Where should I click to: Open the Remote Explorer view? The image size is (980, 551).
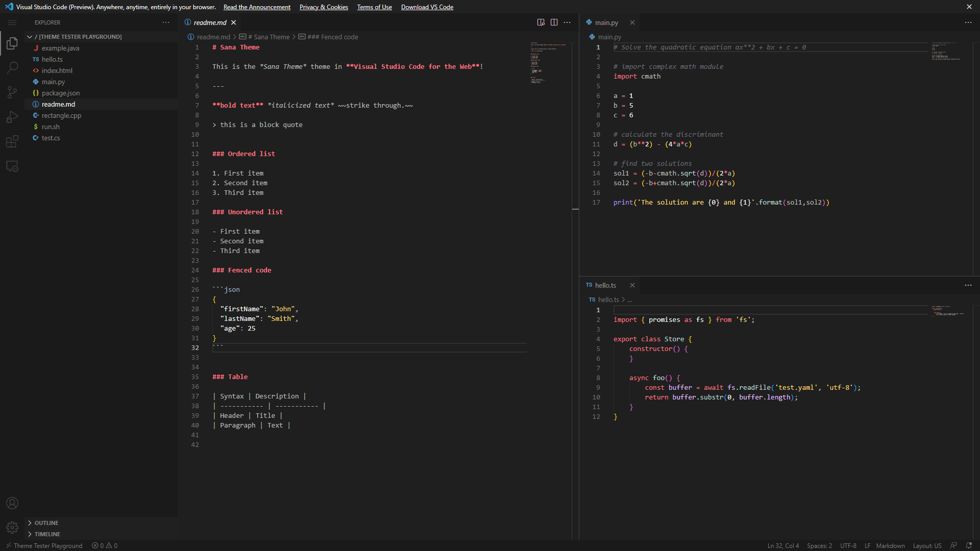12,166
